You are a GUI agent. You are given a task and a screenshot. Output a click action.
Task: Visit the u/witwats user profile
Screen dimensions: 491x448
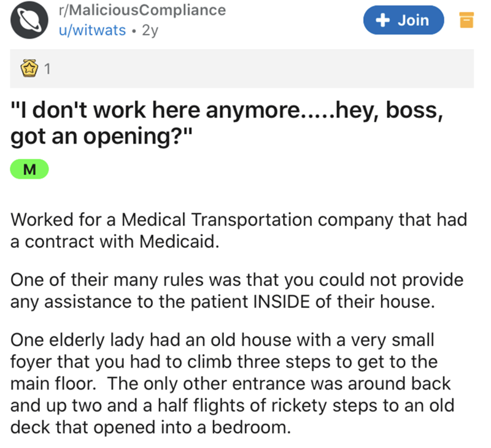coord(93,30)
